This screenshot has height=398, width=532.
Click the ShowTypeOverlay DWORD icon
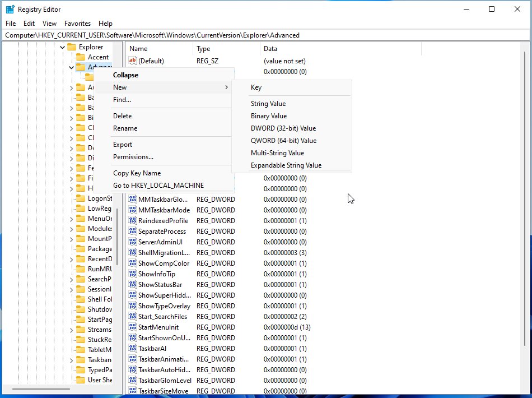coord(132,306)
